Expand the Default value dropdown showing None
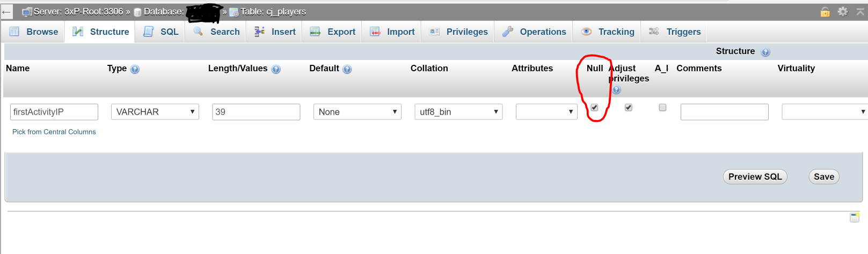This screenshot has height=254, width=868. (x=357, y=112)
